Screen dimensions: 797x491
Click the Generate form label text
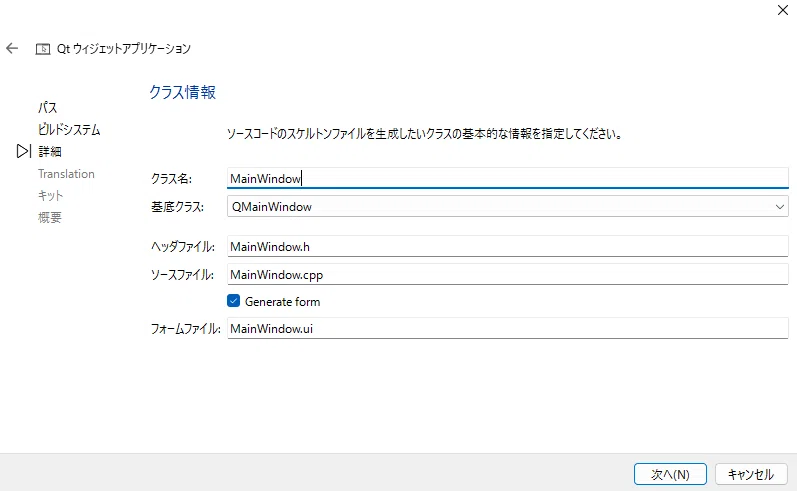click(283, 301)
